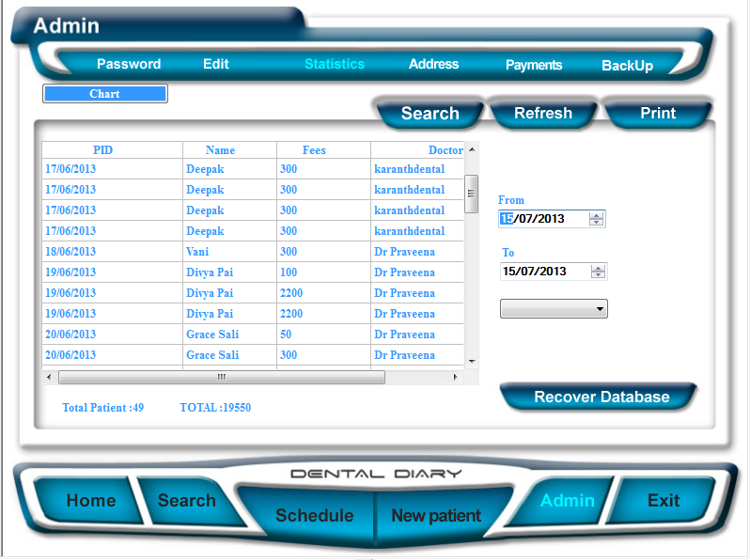Viewport: 750px width, 560px height.
Task: Open the From date calendar dropdown
Action: pyautogui.click(x=597, y=219)
